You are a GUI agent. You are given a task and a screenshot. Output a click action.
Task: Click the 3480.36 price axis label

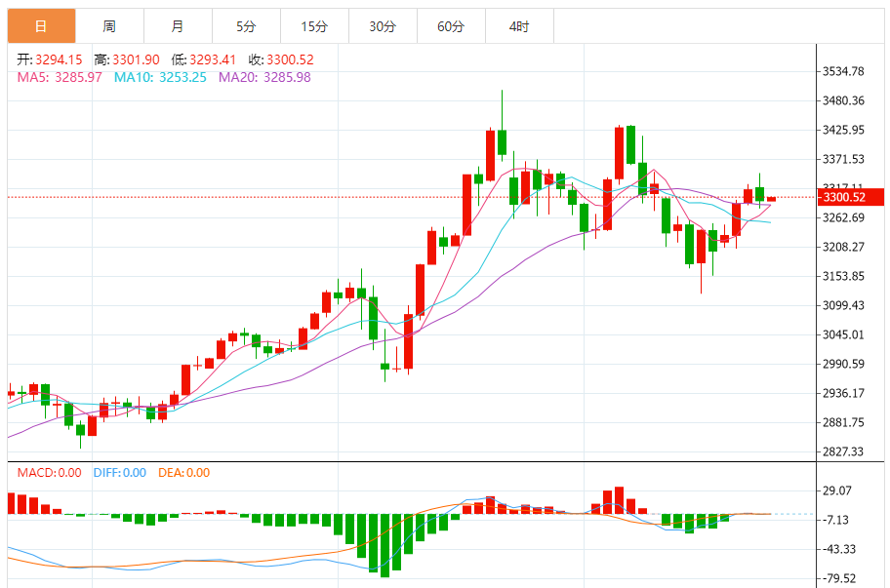843,100
